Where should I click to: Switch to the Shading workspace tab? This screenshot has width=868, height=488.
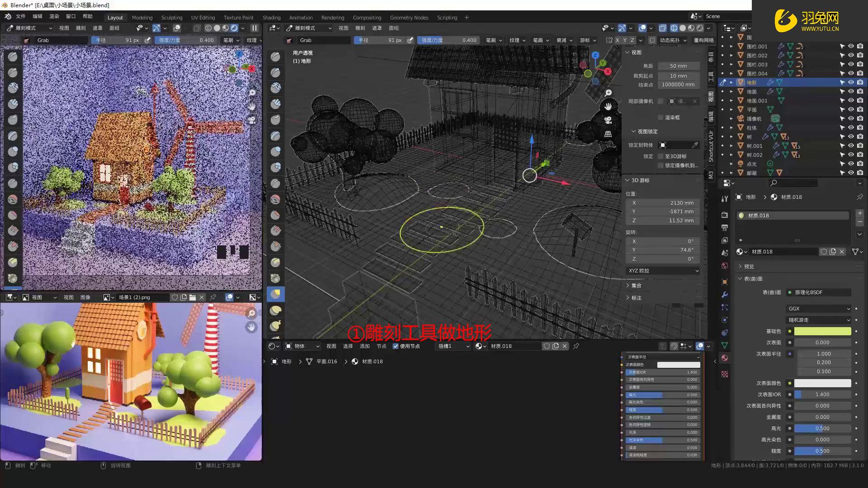click(x=272, y=18)
